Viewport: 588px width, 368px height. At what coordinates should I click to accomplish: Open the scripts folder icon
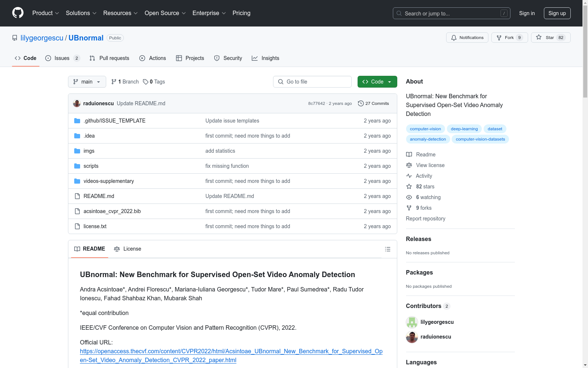point(77,166)
